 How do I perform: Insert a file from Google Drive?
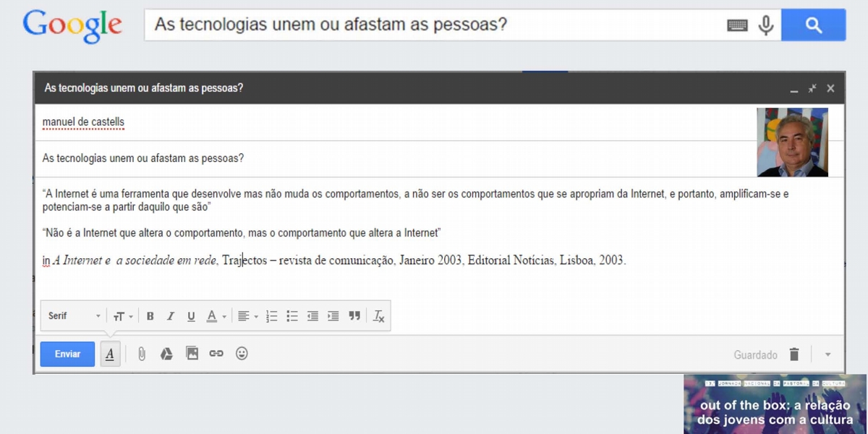(166, 354)
